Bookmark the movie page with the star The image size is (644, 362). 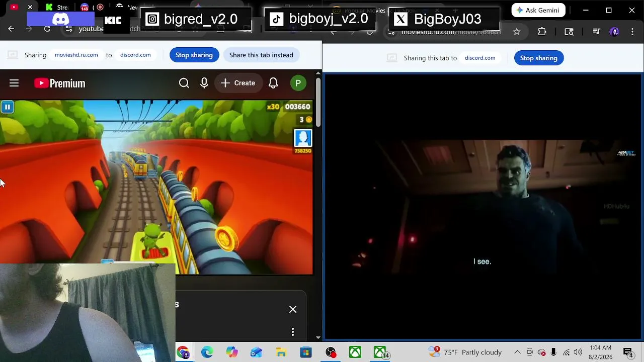[517, 32]
